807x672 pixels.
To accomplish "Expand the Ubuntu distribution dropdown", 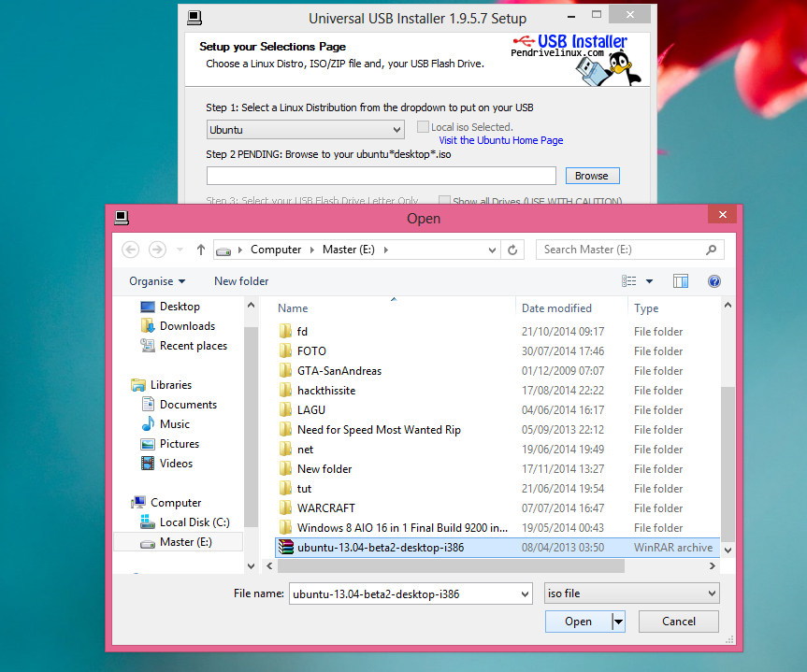I will coord(396,130).
